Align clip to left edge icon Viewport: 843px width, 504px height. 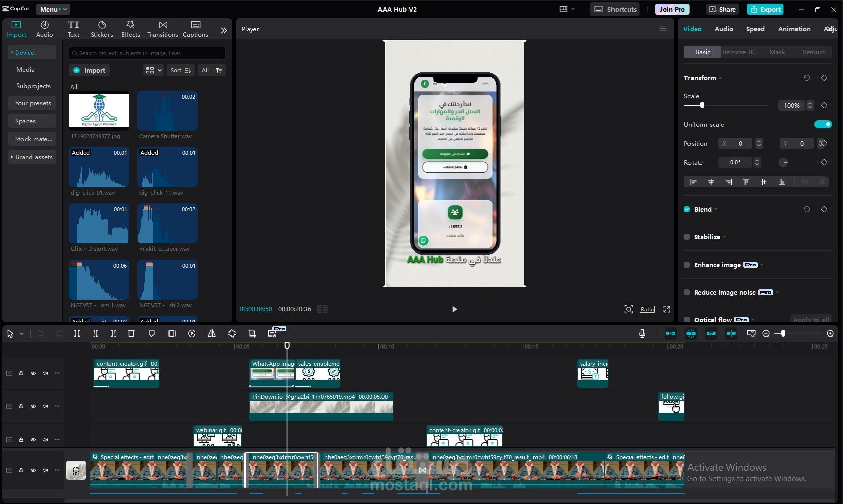point(693,182)
